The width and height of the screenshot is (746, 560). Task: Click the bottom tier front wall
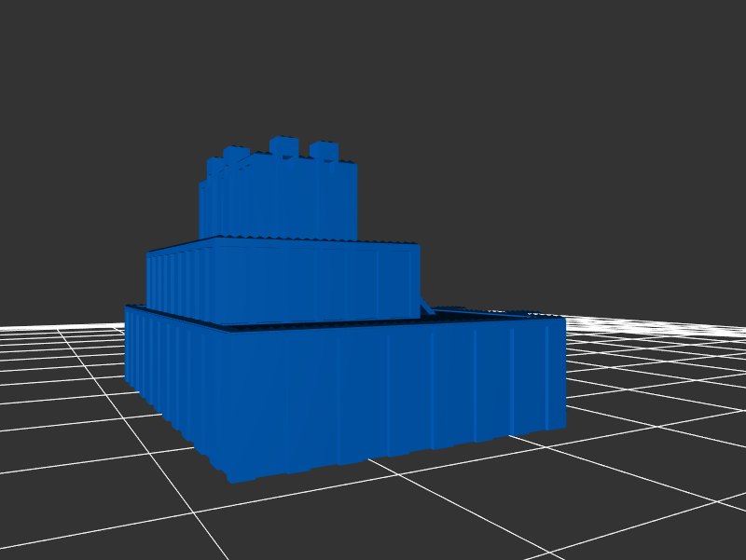(x=392, y=391)
